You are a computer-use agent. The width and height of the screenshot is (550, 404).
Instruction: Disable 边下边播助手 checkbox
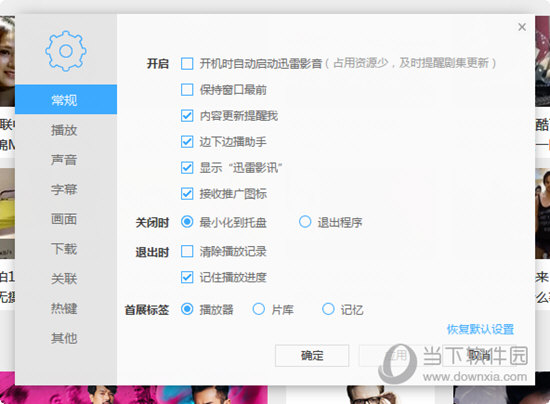[x=187, y=142]
